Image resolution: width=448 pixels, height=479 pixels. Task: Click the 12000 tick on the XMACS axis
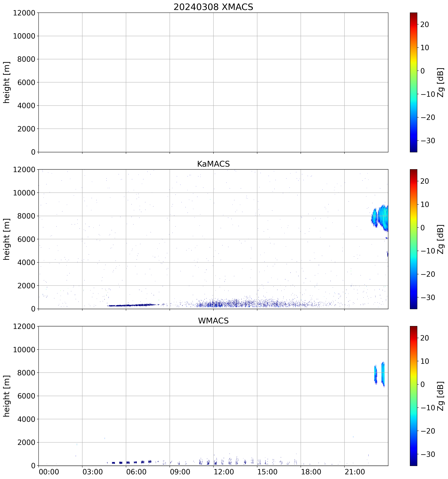tap(24, 13)
